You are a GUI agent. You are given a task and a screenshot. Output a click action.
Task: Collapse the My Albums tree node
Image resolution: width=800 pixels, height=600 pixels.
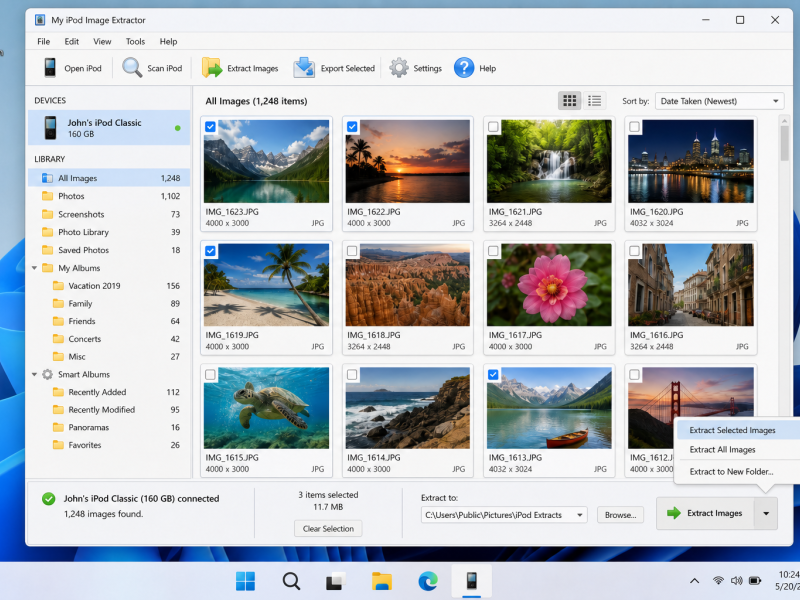[x=34, y=268]
